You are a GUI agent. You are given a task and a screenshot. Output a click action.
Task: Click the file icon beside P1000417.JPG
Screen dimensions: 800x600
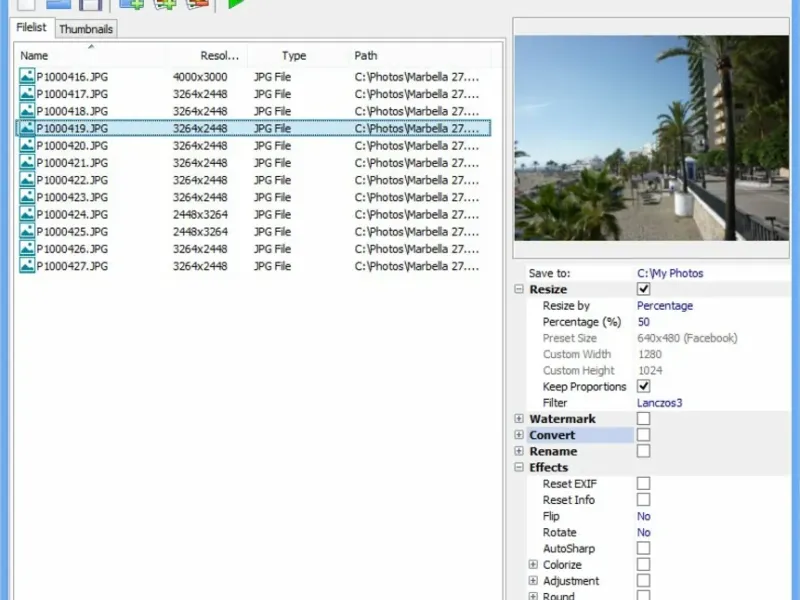(x=27, y=94)
